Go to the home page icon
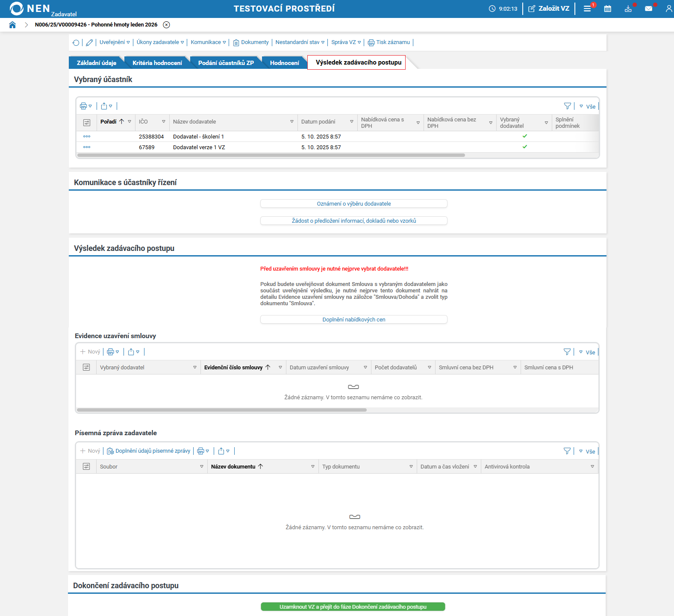Screen dimensions: 674x616 [12, 25]
